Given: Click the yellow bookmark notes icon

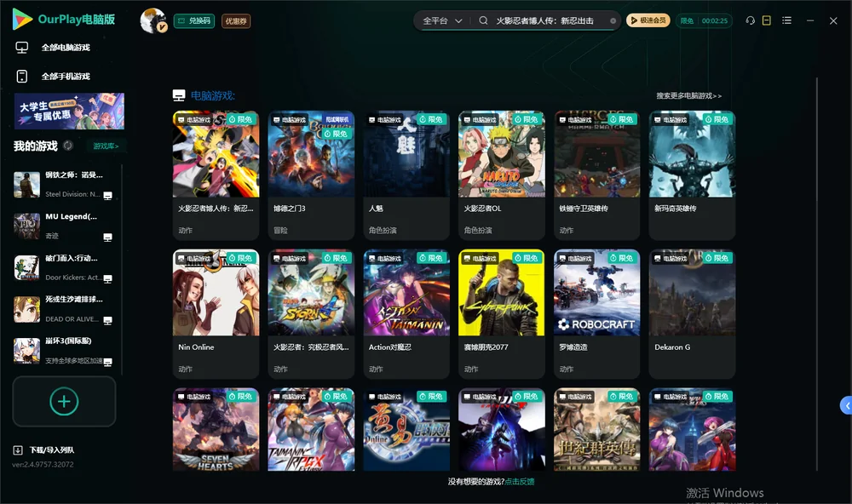Looking at the screenshot, I should tap(767, 20).
